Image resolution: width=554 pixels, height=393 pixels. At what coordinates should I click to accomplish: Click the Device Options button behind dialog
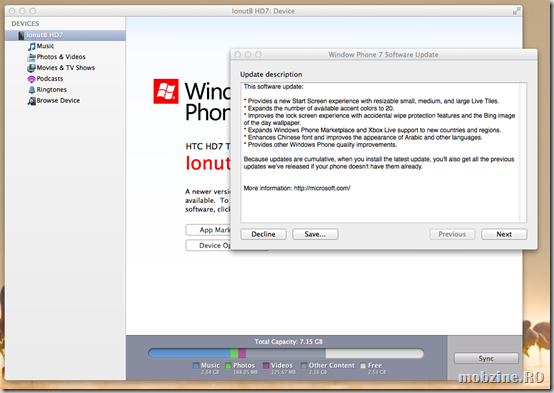tap(208, 246)
